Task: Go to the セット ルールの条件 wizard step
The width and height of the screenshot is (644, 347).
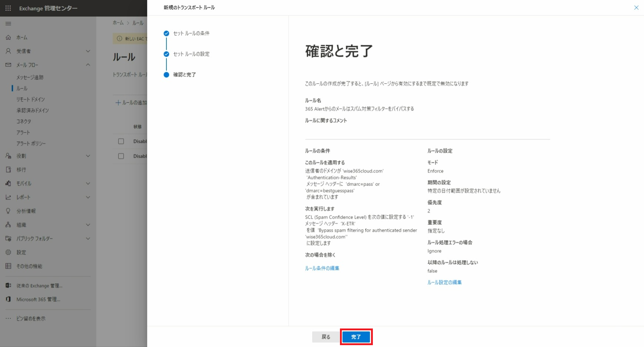Action: coord(191,33)
